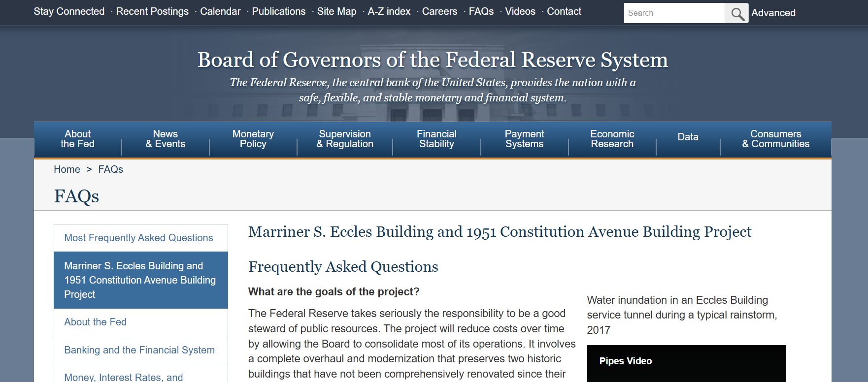
Task: Select the Economic Research menu
Action: point(612,139)
